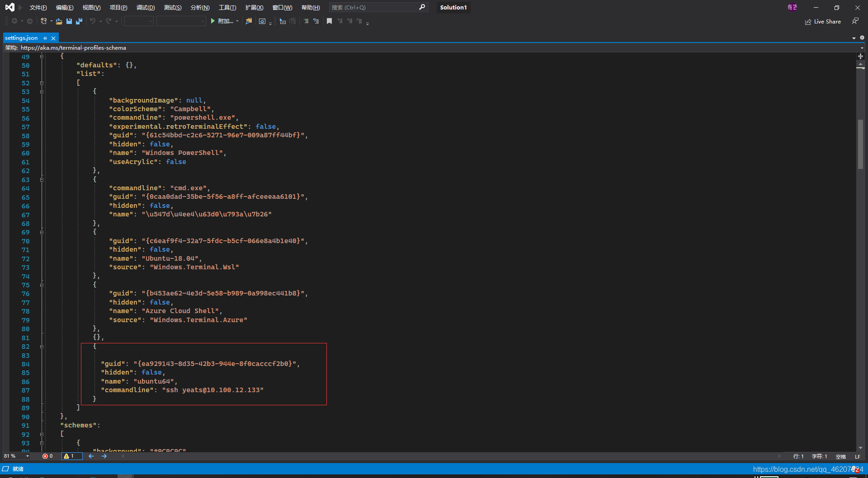The width and height of the screenshot is (868, 478).
Task: Open the 工具(T) menu
Action: [x=227, y=7]
